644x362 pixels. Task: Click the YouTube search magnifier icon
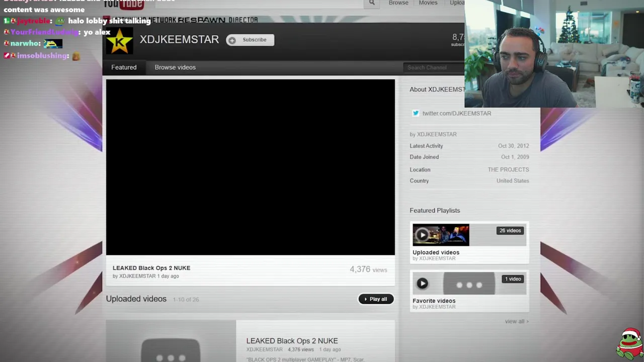click(372, 3)
